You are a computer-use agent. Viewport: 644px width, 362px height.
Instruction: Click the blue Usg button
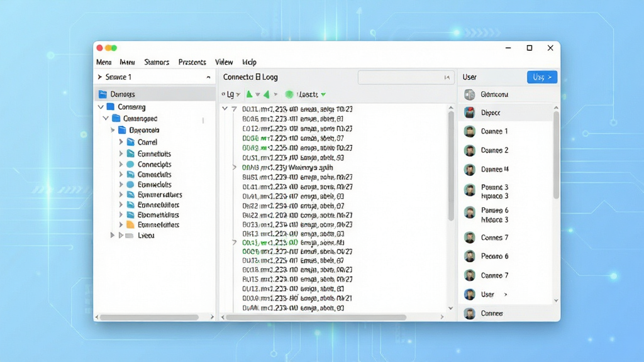542,77
